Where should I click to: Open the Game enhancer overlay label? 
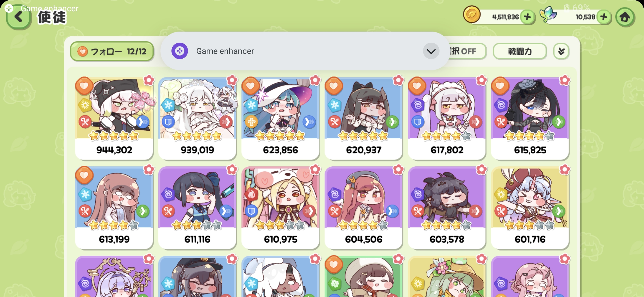pyautogui.click(x=50, y=9)
